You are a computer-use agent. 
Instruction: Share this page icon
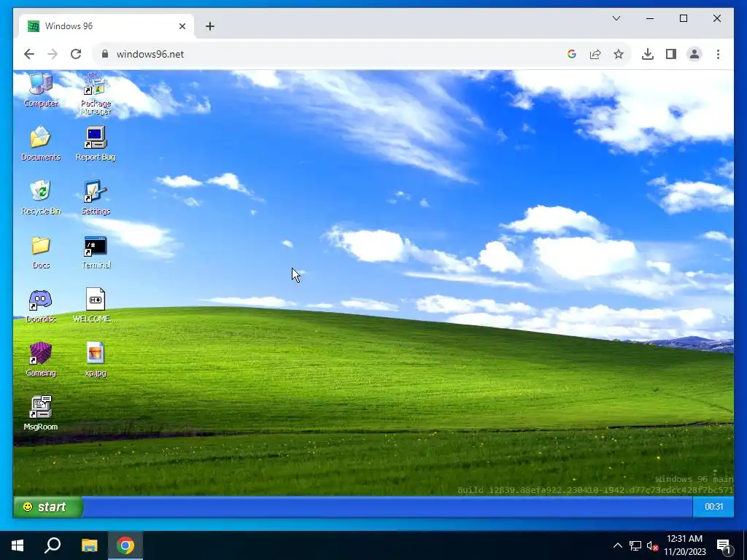coord(595,54)
